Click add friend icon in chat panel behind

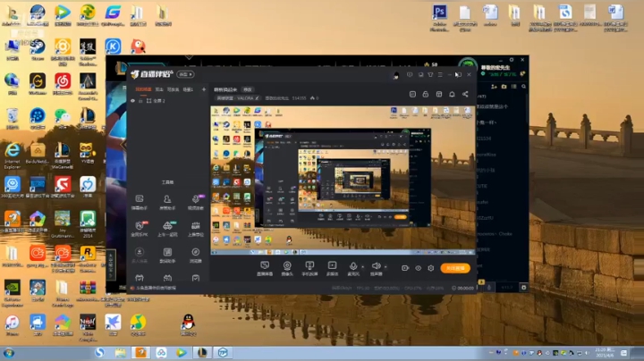pos(494,87)
